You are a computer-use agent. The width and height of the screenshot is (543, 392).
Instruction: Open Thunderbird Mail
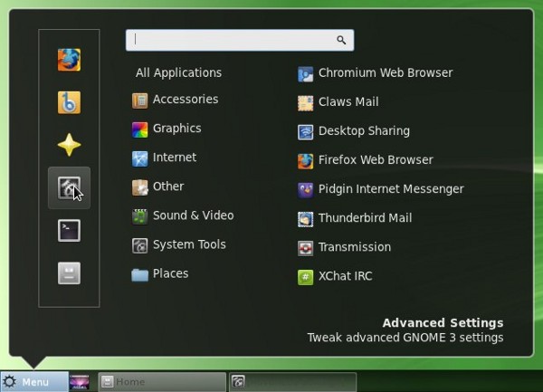point(365,218)
